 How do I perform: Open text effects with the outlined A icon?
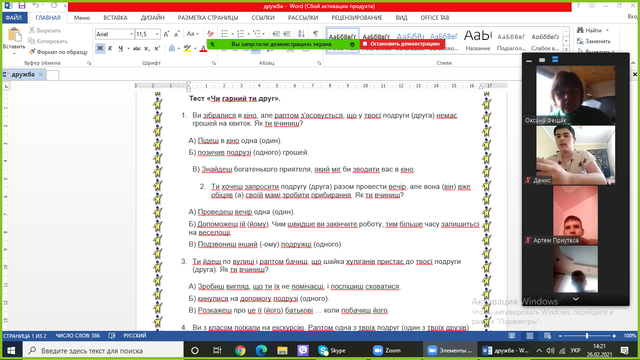172,49
